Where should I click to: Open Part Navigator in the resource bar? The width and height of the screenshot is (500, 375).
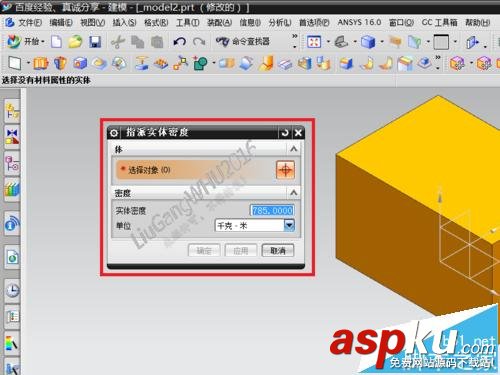point(12,164)
